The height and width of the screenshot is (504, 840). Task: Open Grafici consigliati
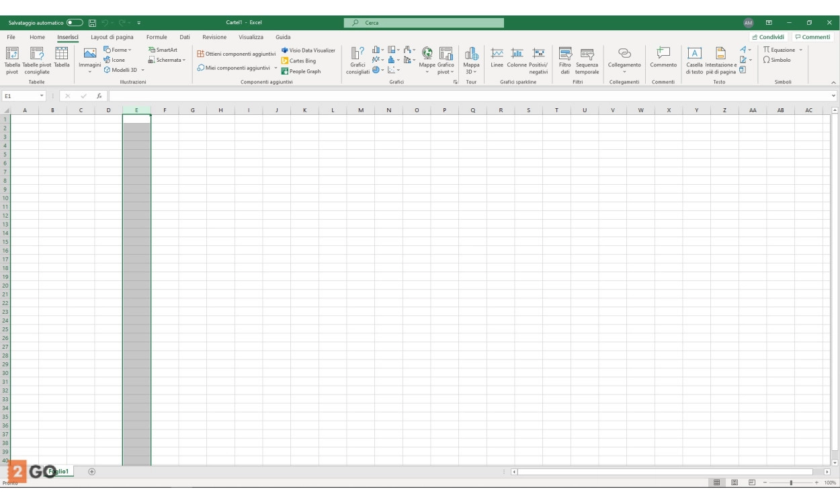coord(358,55)
